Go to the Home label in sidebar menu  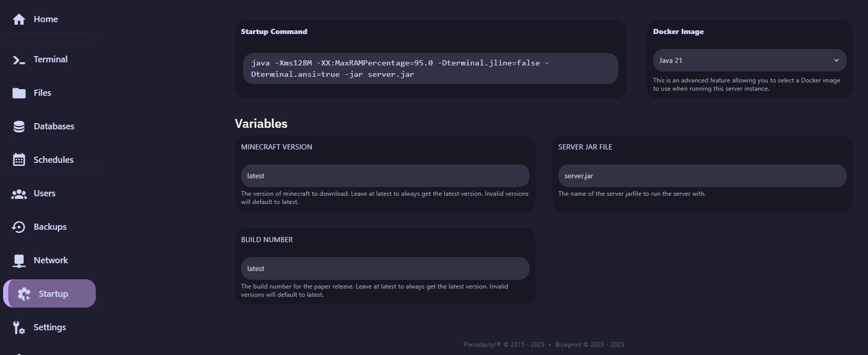tap(46, 19)
